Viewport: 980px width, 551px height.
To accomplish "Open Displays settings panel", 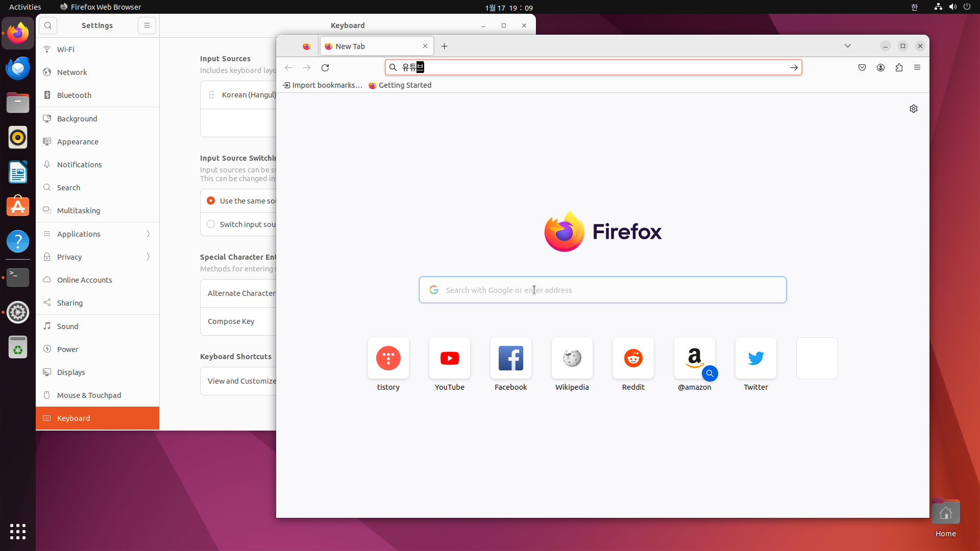I will coord(97,372).
